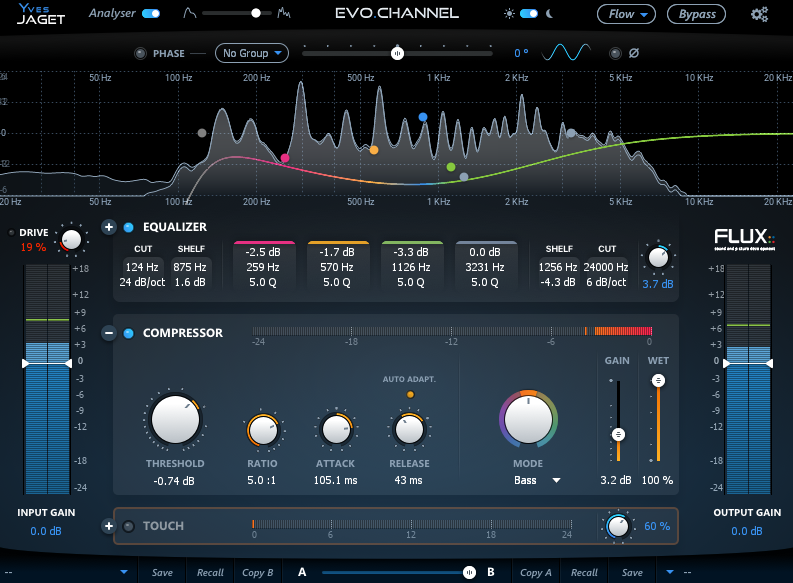Click the Yves Jaget logo
The width and height of the screenshot is (793, 583).
pos(41,14)
